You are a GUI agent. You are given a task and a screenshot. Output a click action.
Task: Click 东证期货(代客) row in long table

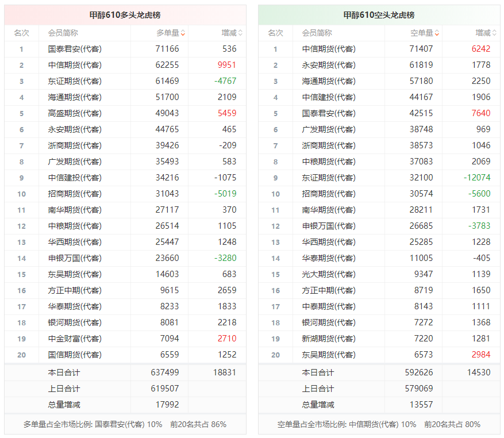(x=125, y=81)
